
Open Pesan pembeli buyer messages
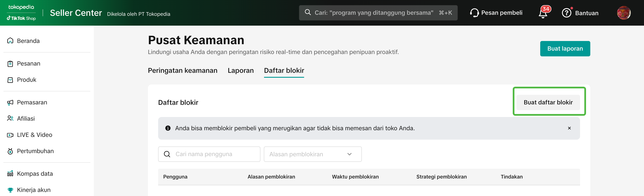[x=496, y=13]
